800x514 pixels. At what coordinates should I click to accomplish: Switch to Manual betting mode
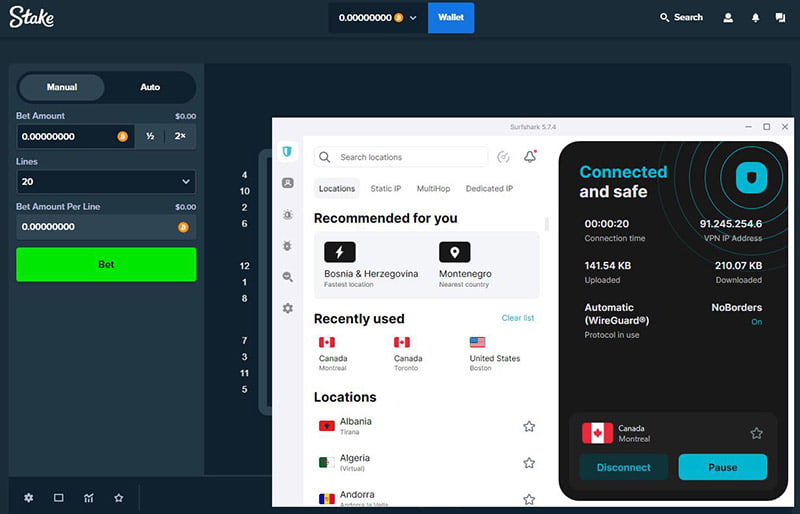tap(62, 87)
